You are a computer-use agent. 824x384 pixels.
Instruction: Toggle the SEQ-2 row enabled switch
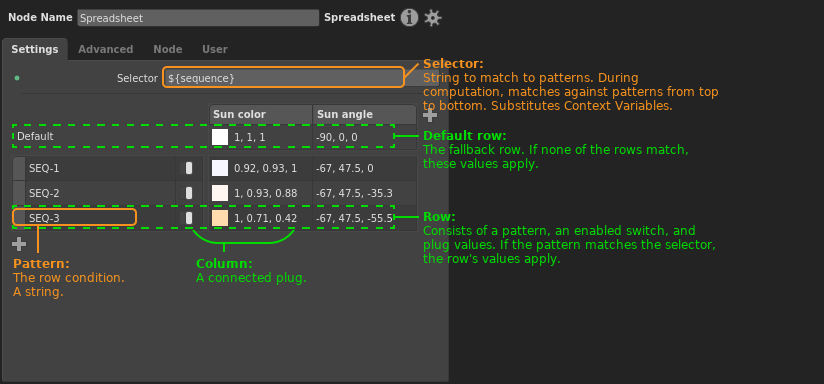[189, 193]
